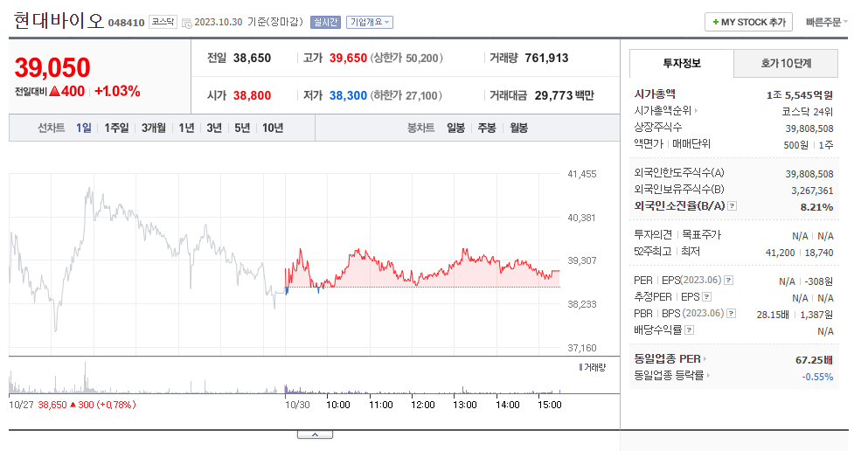Click the 현대바이오 stock name
868x451 pixels.
[59, 21]
